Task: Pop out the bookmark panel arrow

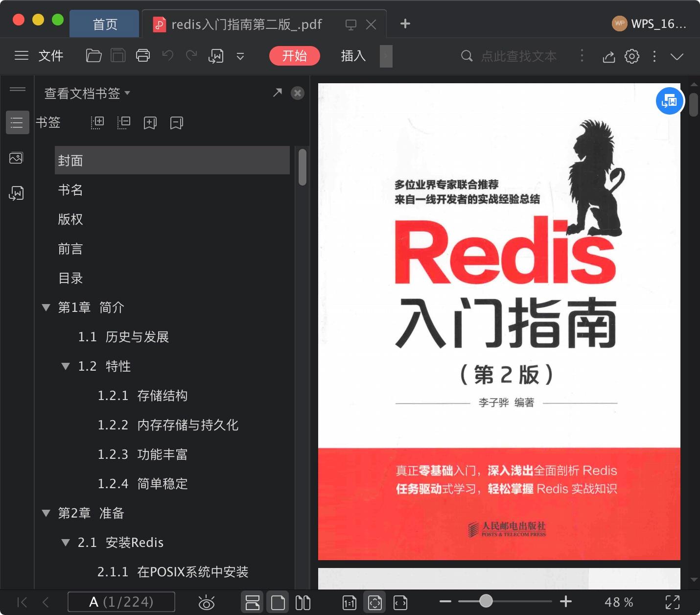Action: click(x=278, y=92)
